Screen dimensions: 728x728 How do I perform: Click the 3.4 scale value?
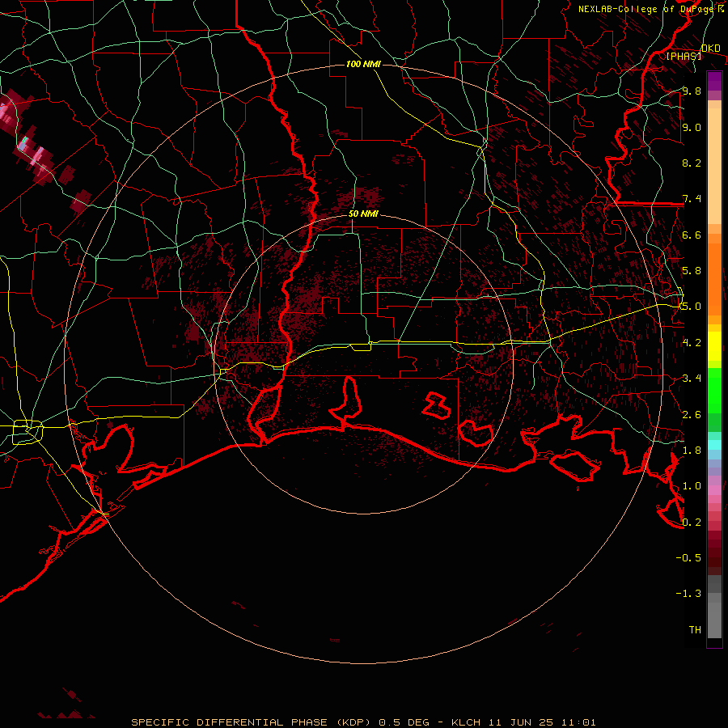coord(692,379)
